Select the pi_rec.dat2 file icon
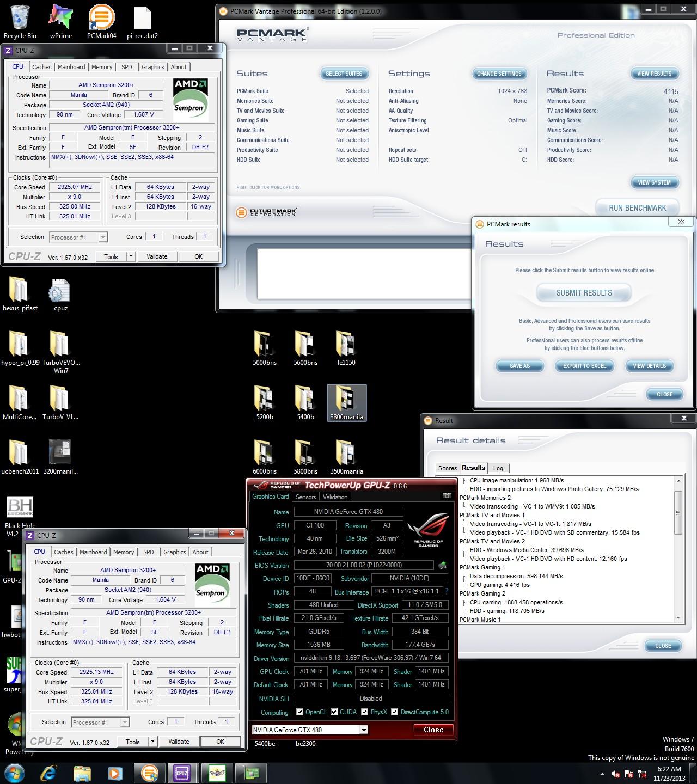697x784 pixels. (142, 22)
